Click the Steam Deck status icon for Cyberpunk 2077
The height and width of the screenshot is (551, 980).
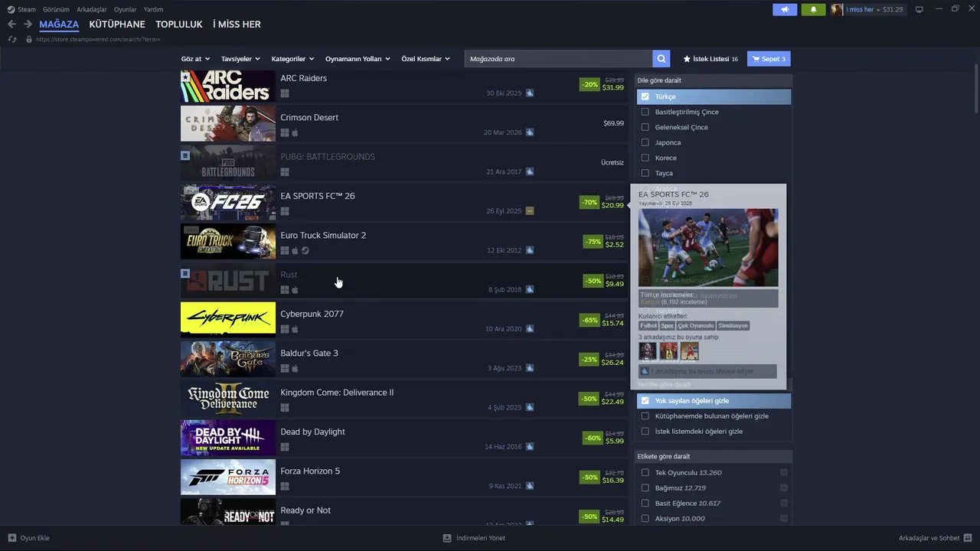[x=530, y=329]
